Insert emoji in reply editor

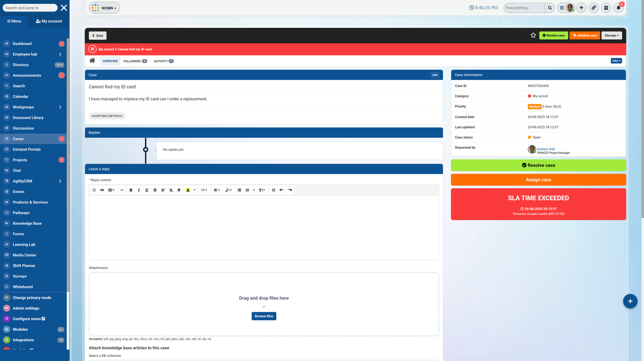coord(94,190)
